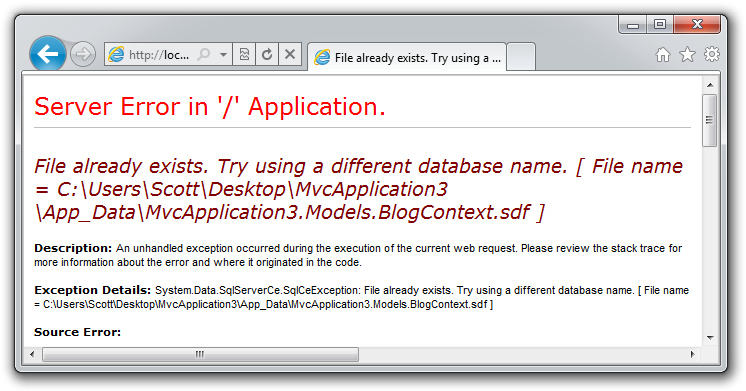Click the 'Source Error:' label

click(x=78, y=332)
